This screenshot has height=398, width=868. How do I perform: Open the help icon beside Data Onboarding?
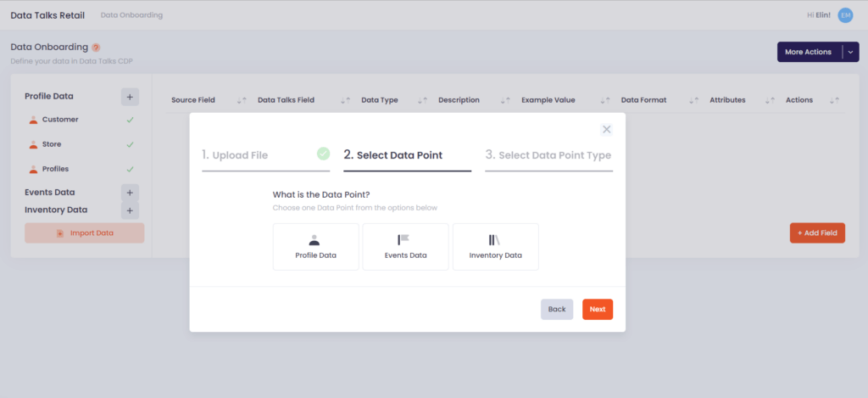pos(96,48)
